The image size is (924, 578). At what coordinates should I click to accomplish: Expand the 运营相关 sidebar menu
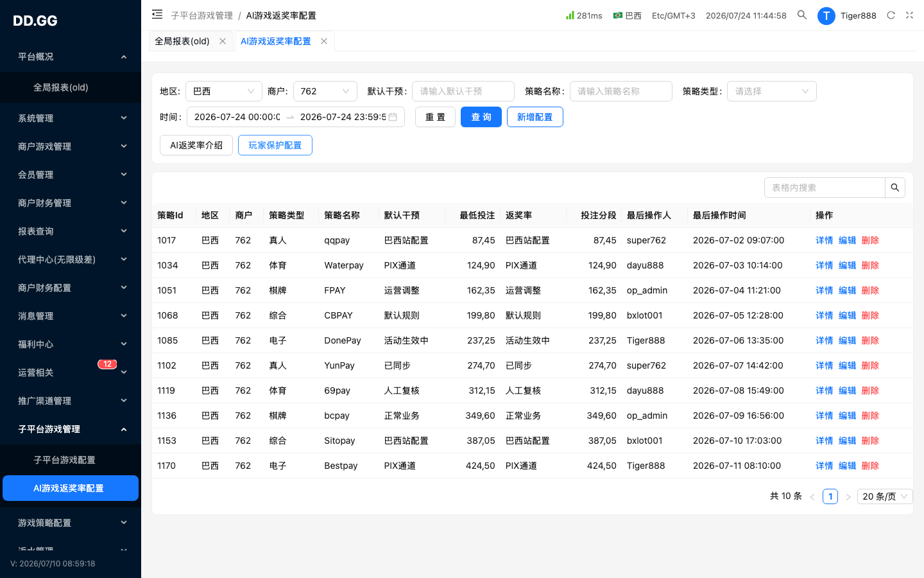click(71, 372)
